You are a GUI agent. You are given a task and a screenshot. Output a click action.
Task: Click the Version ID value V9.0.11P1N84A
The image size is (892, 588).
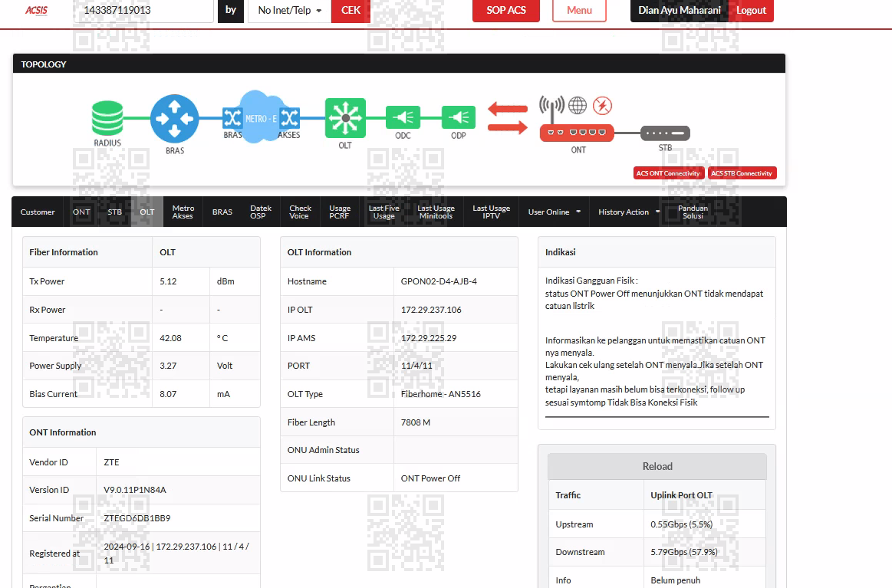pos(135,490)
